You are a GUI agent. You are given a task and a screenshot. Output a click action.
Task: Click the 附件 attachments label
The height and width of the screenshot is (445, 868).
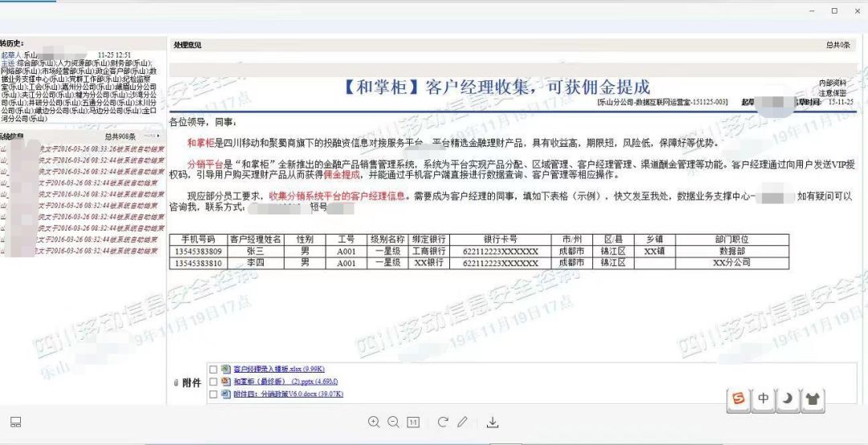click(x=191, y=383)
